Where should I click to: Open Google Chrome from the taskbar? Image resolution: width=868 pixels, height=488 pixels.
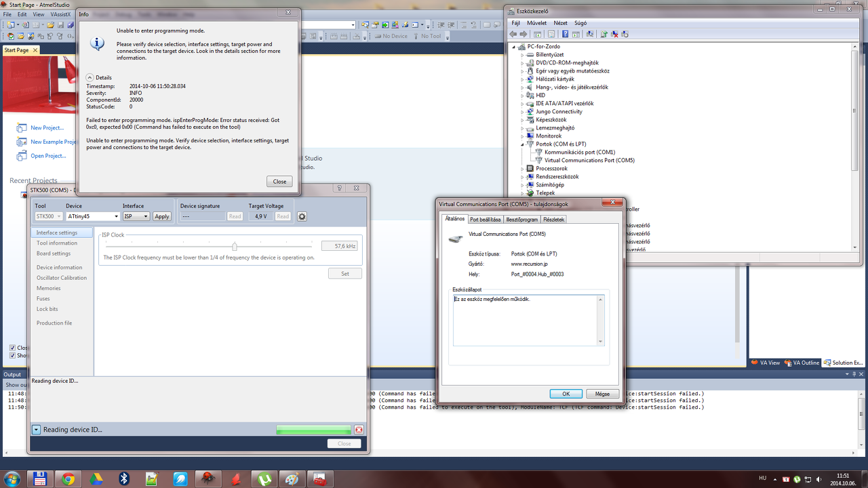click(68, 479)
